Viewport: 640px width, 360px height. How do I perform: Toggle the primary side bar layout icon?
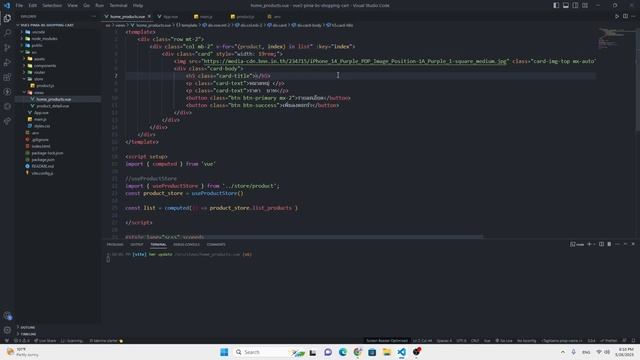(556, 5)
